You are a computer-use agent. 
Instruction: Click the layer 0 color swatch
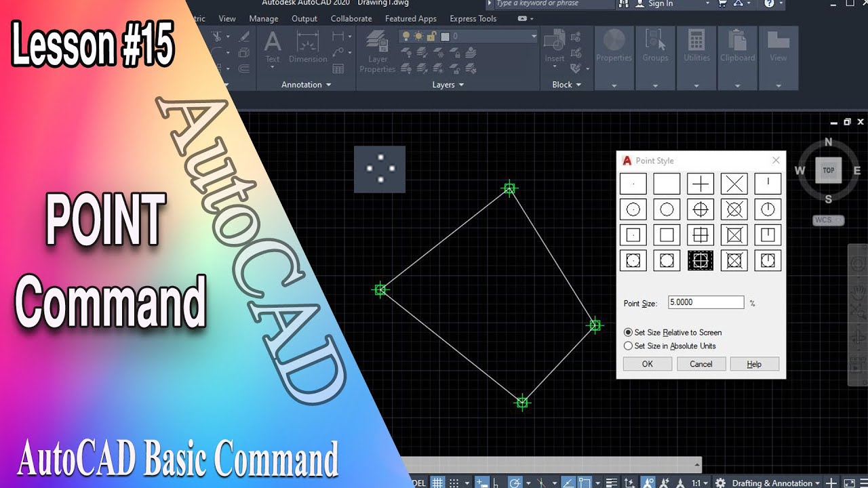click(446, 37)
